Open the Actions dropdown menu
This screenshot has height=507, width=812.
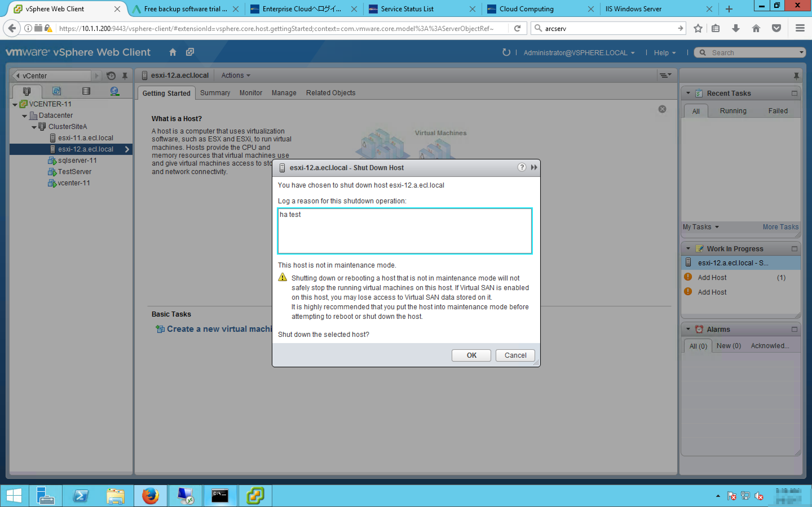(235, 75)
